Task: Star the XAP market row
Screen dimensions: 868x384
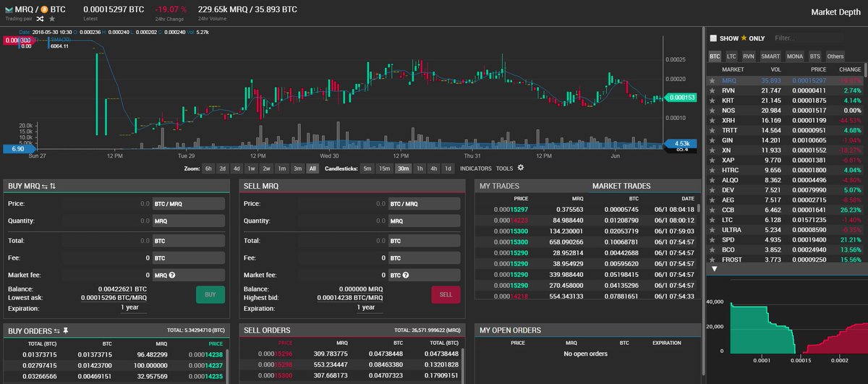Action: (x=712, y=159)
